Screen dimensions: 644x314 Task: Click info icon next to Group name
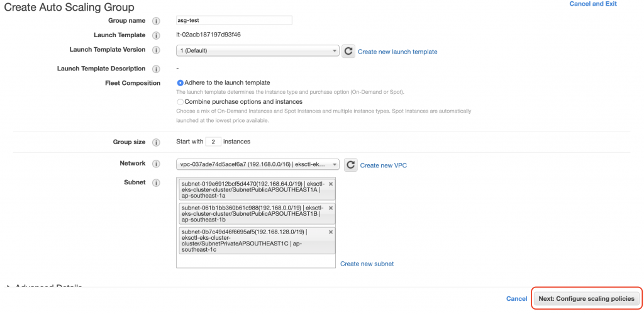point(156,21)
